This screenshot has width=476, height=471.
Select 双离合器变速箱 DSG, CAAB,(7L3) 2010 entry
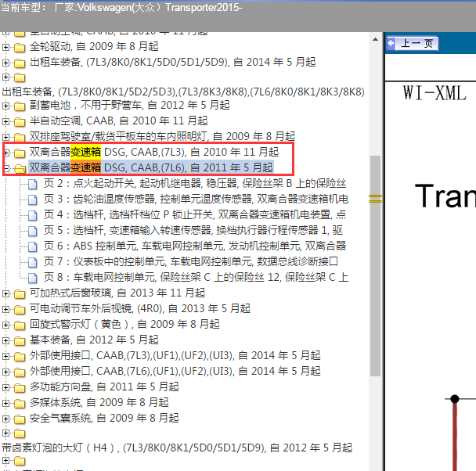(154, 152)
